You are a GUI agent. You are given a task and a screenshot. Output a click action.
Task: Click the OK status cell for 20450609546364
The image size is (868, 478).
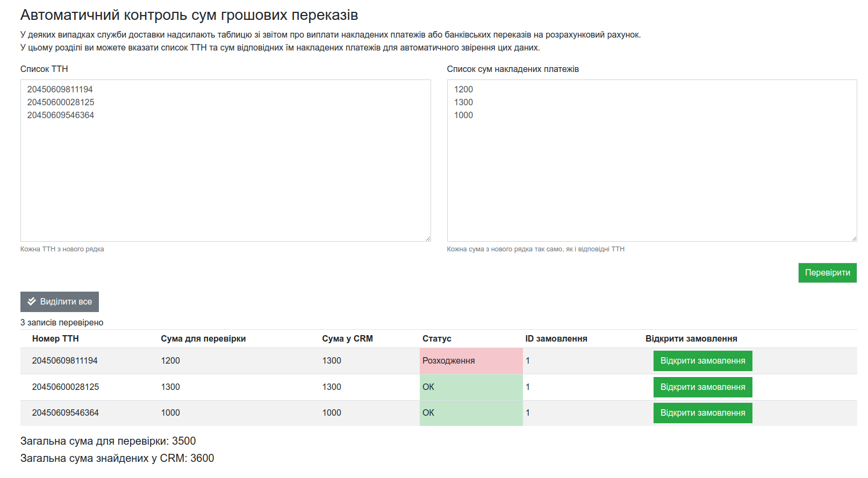click(x=471, y=413)
